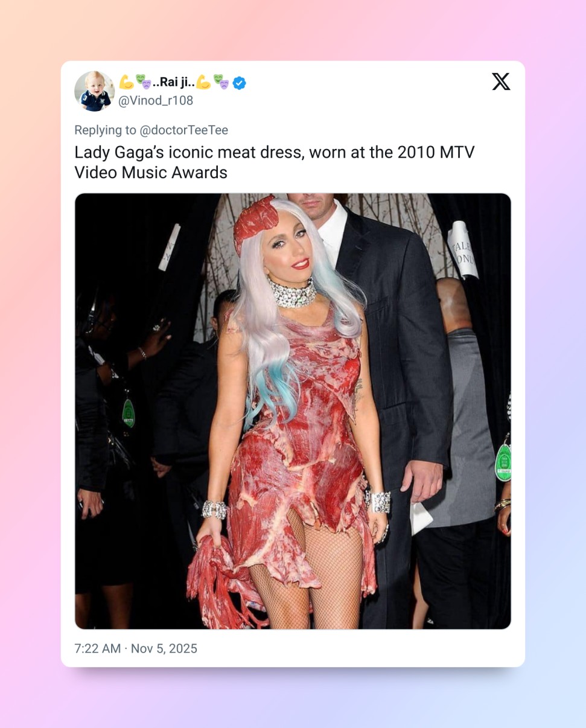The image size is (586, 728).
Task: Click the green tag at the photo's right edge
Action: coord(503,462)
